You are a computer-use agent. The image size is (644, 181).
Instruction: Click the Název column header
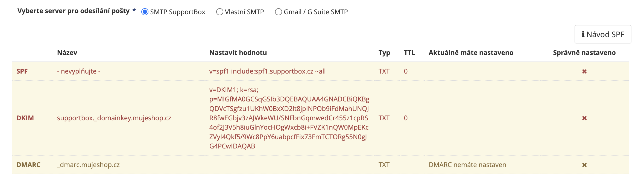[x=67, y=53]
